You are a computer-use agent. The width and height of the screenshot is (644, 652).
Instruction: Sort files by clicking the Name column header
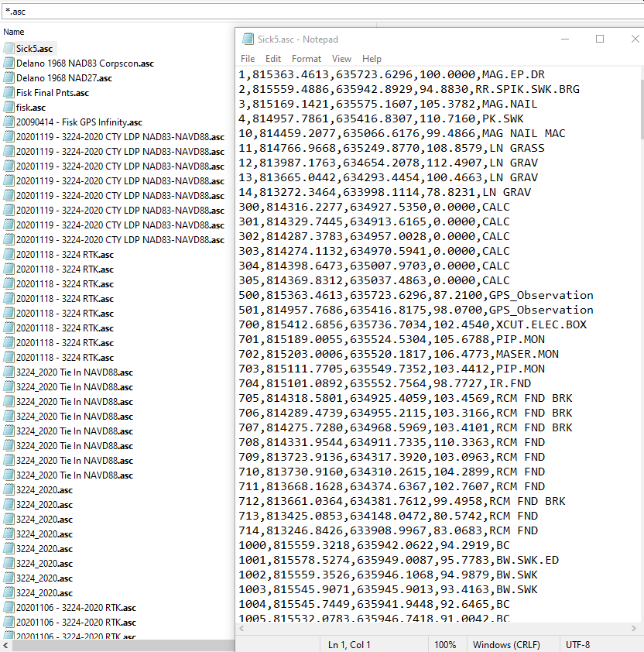14,32
